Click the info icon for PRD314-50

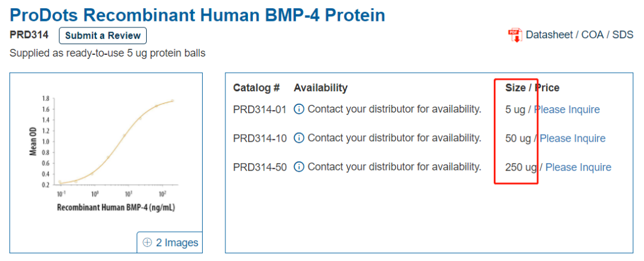click(299, 167)
